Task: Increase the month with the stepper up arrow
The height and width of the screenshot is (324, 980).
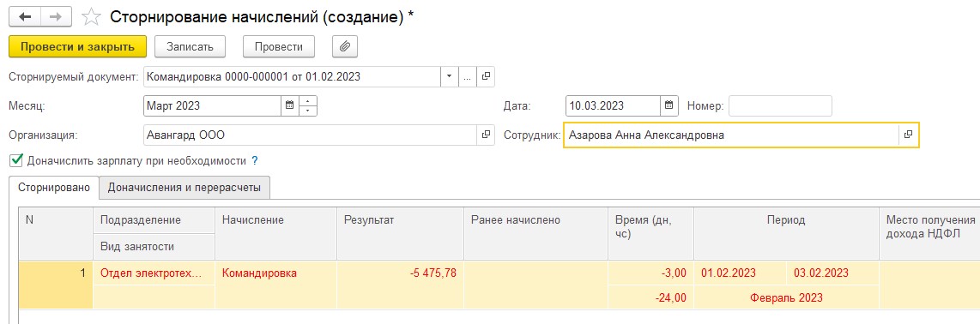Action: [x=308, y=101]
